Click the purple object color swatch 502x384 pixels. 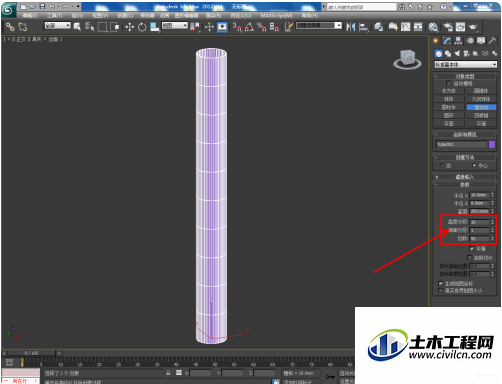click(x=492, y=144)
